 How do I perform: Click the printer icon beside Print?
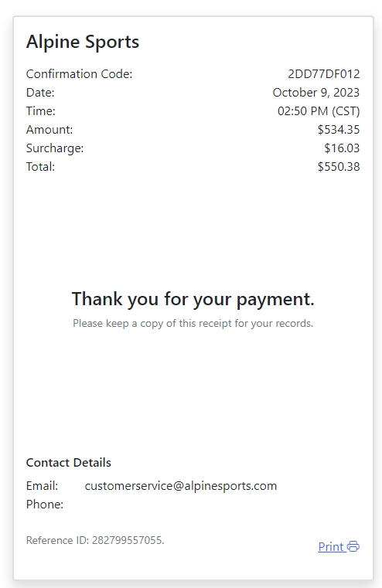[353, 547]
